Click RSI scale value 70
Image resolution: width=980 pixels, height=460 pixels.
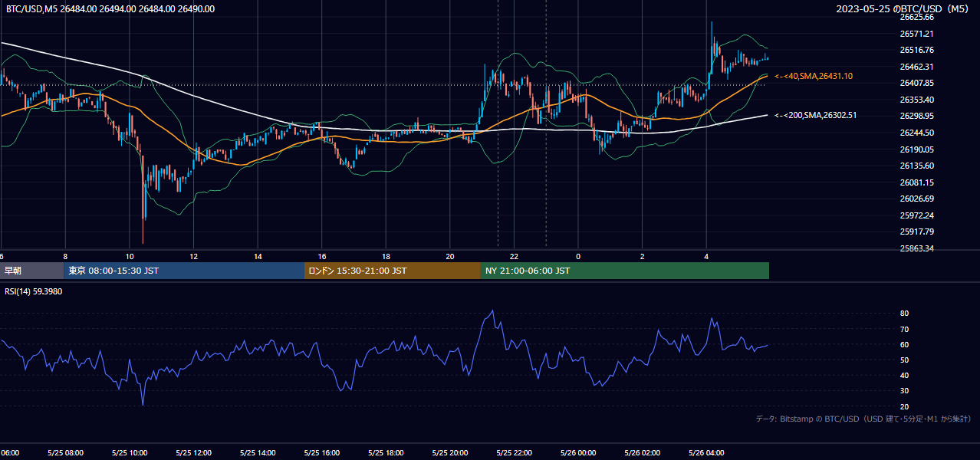click(x=904, y=329)
